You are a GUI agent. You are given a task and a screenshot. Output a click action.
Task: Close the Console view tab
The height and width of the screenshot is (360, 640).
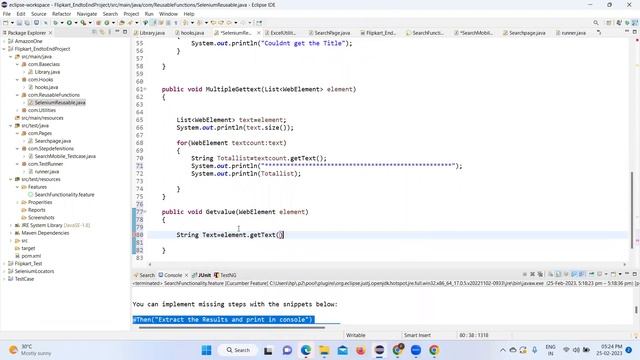pos(187,275)
